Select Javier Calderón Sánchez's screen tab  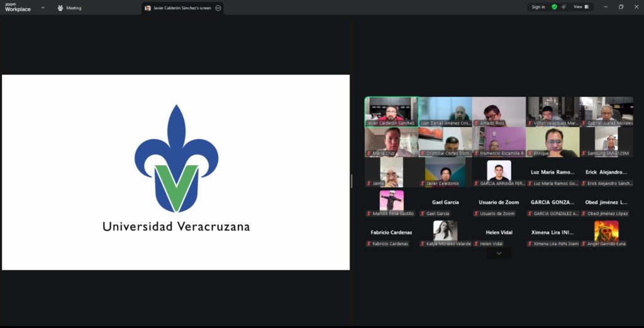point(178,8)
